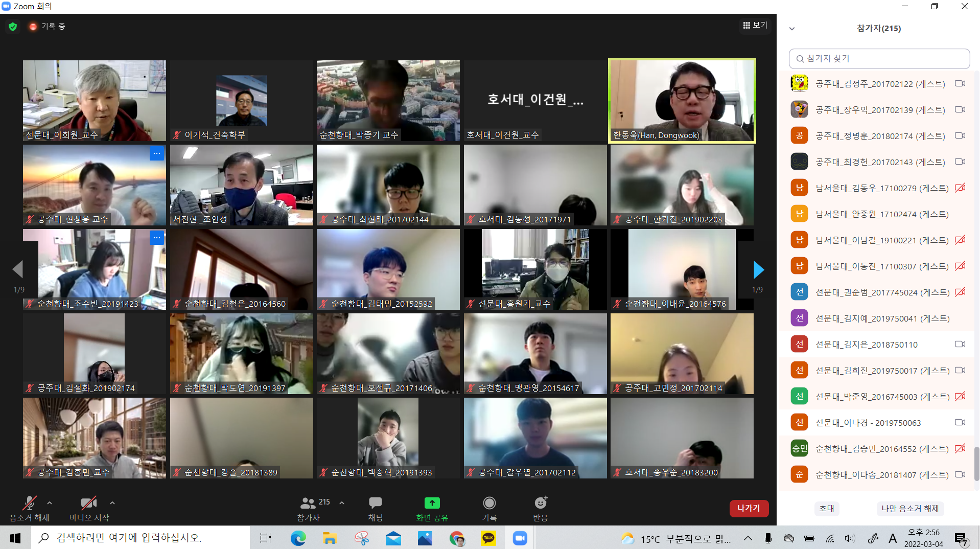Unmute the microphone with 음소거 해제
The image size is (980, 549).
point(30,504)
